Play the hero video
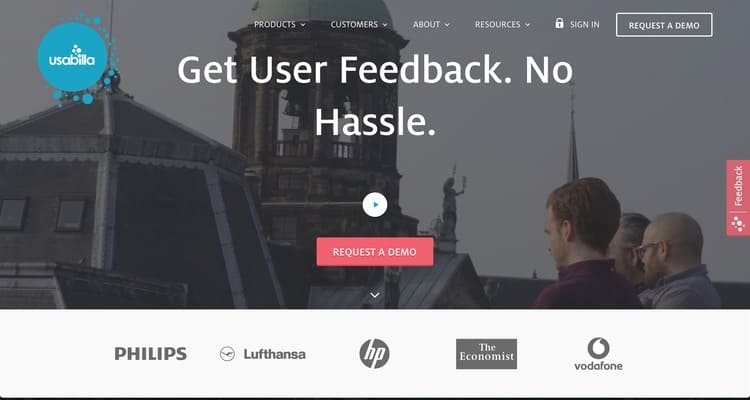This screenshot has height=400, width=750. point(375,205)
